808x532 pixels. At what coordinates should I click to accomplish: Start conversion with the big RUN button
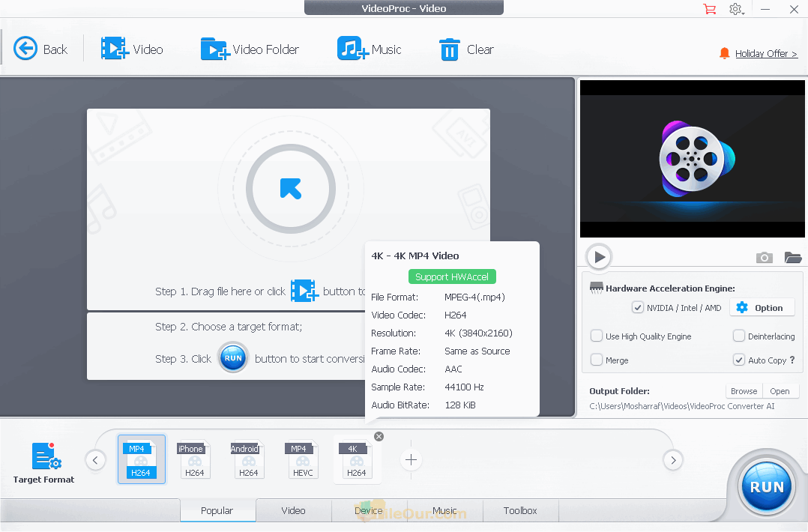click(x=766, y=486)
